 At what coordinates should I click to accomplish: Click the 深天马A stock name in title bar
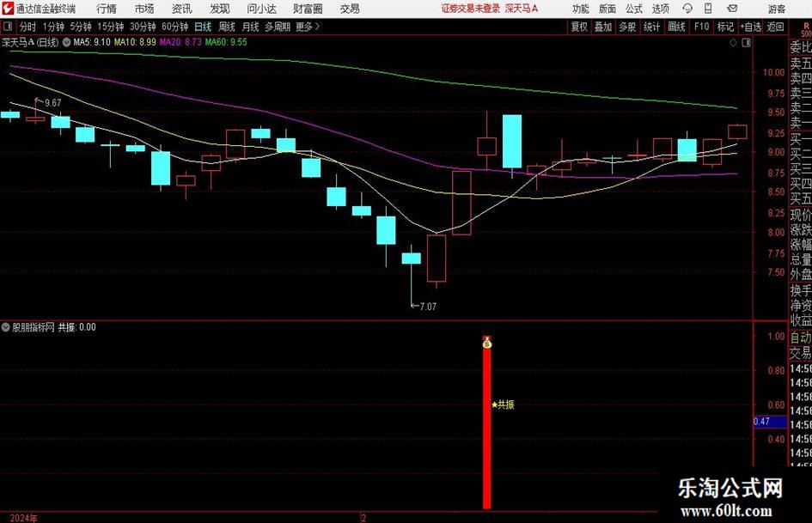pyautogui.click(x=522, y=9)
